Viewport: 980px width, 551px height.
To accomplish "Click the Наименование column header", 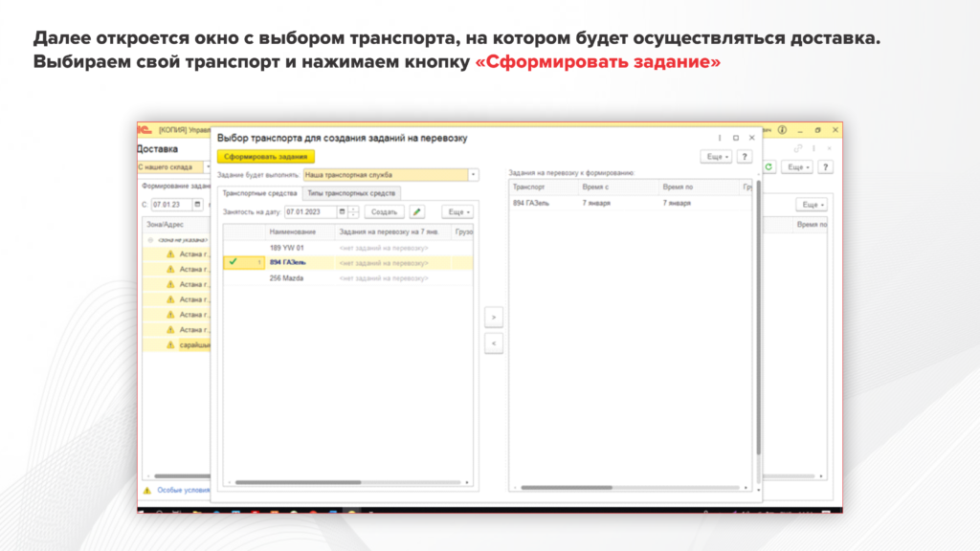I will [x=300, y=231].
